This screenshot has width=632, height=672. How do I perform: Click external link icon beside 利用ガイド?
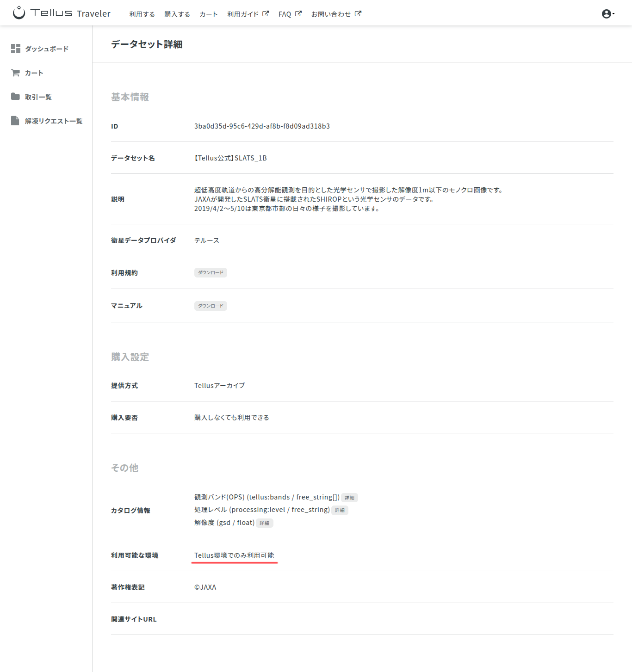point(266,14)
